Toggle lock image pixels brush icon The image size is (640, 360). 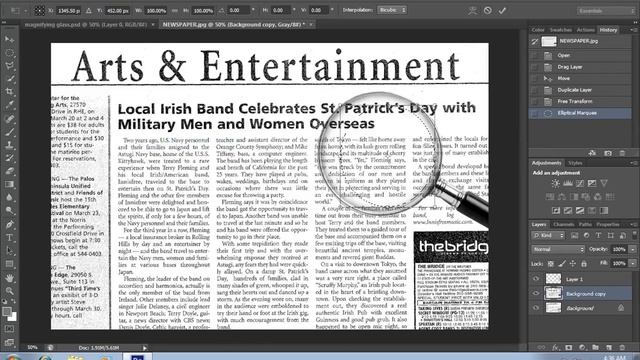click(x=562, y=264)
